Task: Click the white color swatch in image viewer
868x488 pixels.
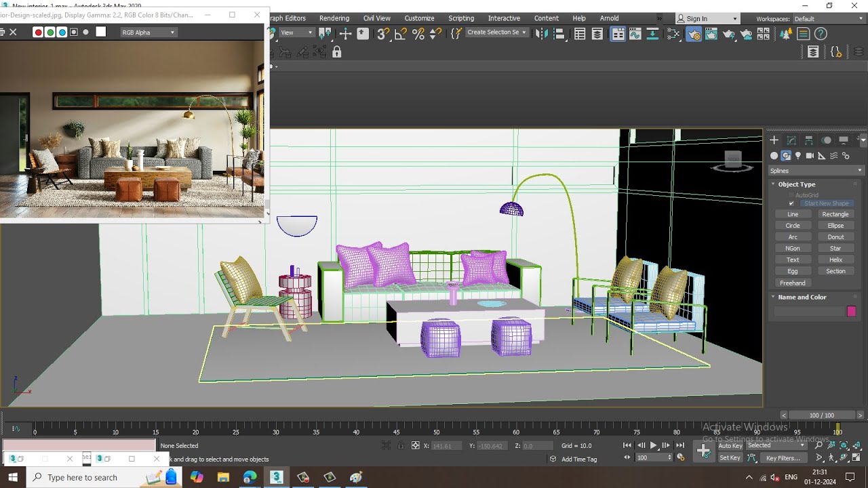Action: 101,31
